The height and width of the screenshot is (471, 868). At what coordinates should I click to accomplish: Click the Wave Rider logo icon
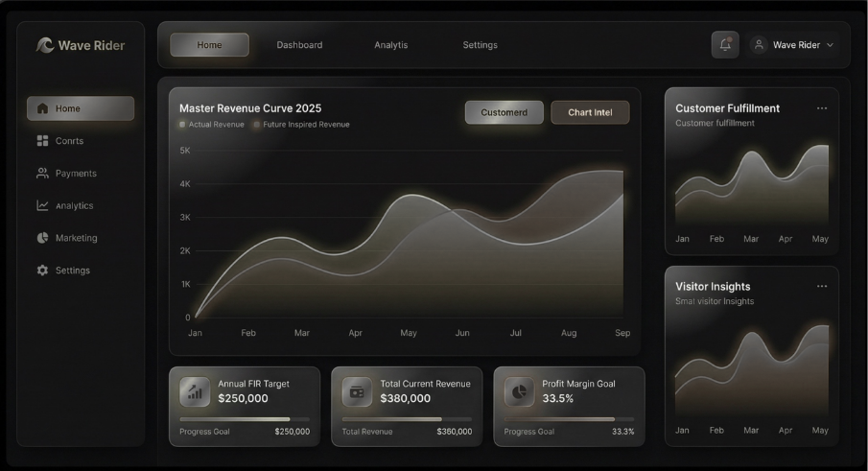[45, 45]
